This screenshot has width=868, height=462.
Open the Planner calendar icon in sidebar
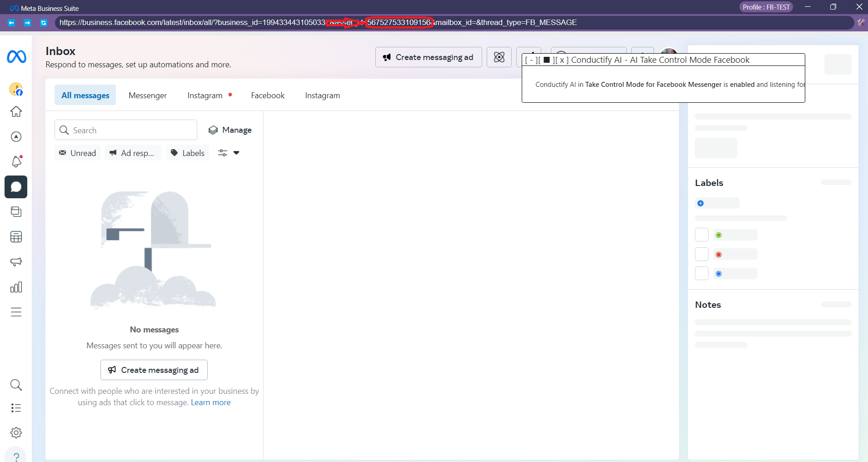pos(16,236)
